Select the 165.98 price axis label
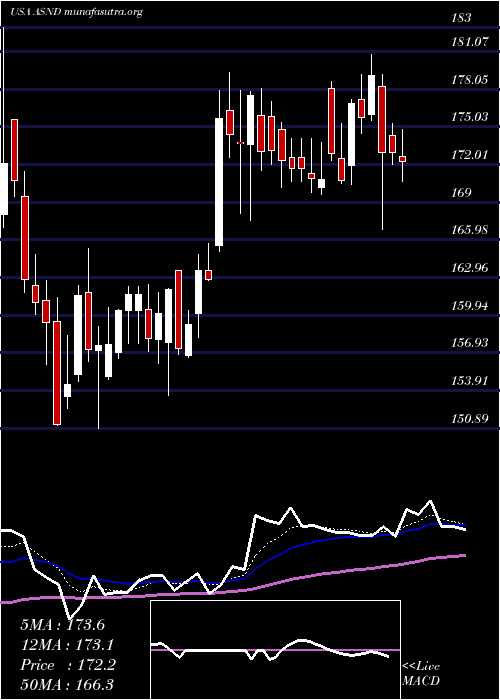Image resolution: width=500 pixels, height=700 pixels. point(469,230)
